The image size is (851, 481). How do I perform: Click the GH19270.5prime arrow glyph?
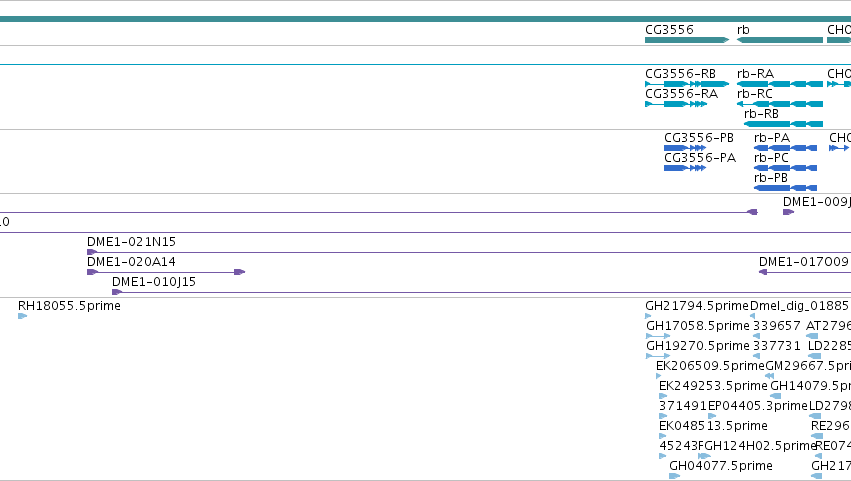click(658, 356)
